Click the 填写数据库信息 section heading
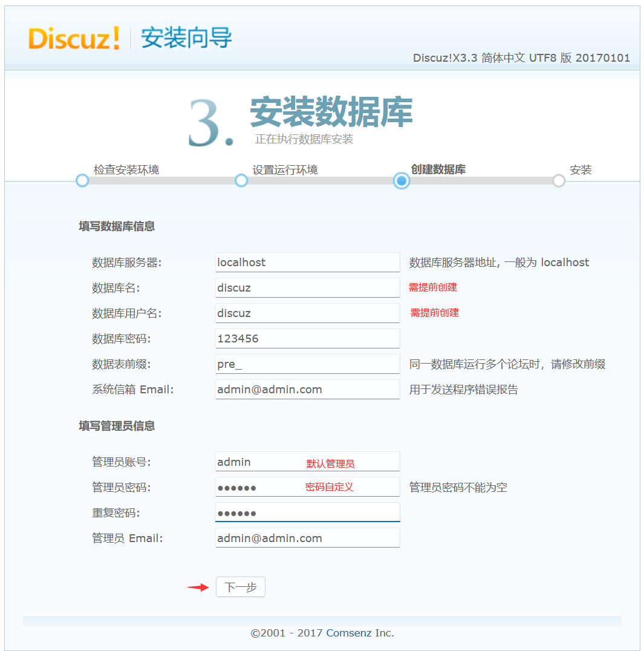The width and height of the screenshot is (644, 651). point(117,226)
